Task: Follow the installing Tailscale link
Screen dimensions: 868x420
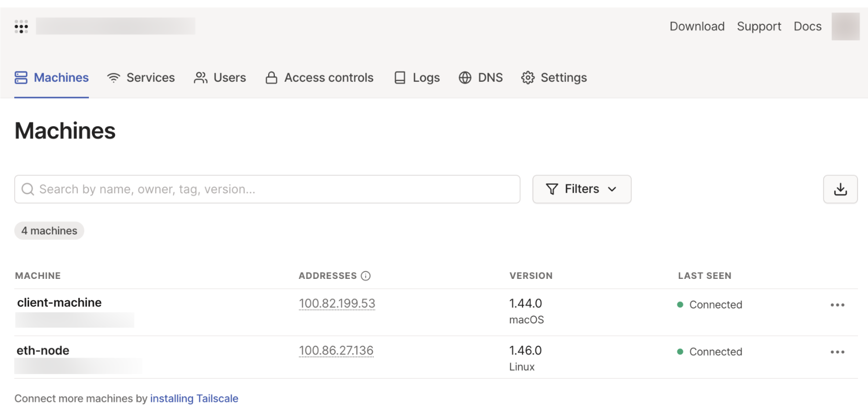Action: click(x=194, y=398)
